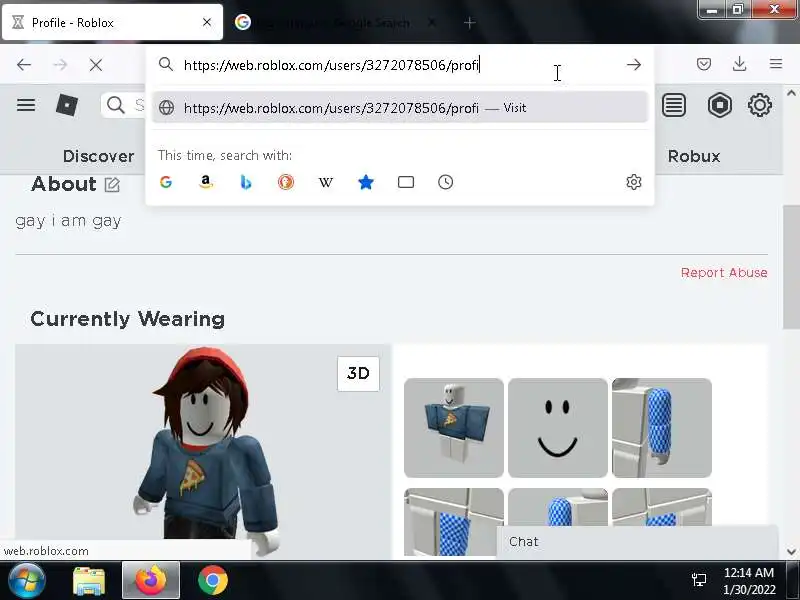Toggle the 3D avatar view button
Viewport: 800px width, 600px height.
[x=358, y=373]
